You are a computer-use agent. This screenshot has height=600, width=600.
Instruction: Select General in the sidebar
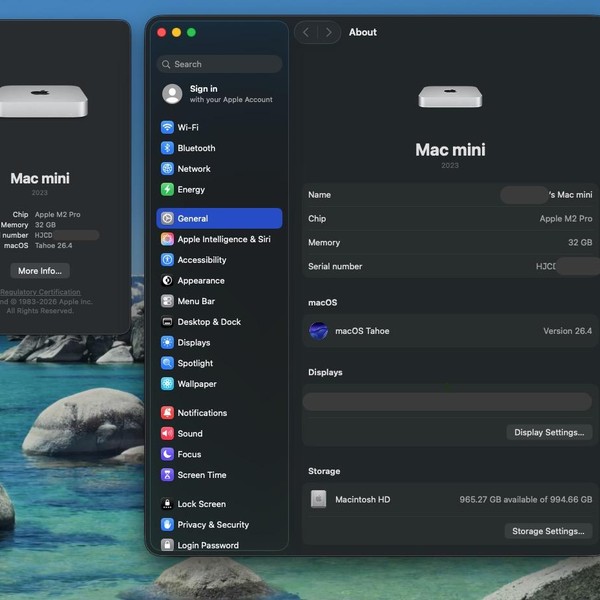pyautogui.click(x=192, y=218)
